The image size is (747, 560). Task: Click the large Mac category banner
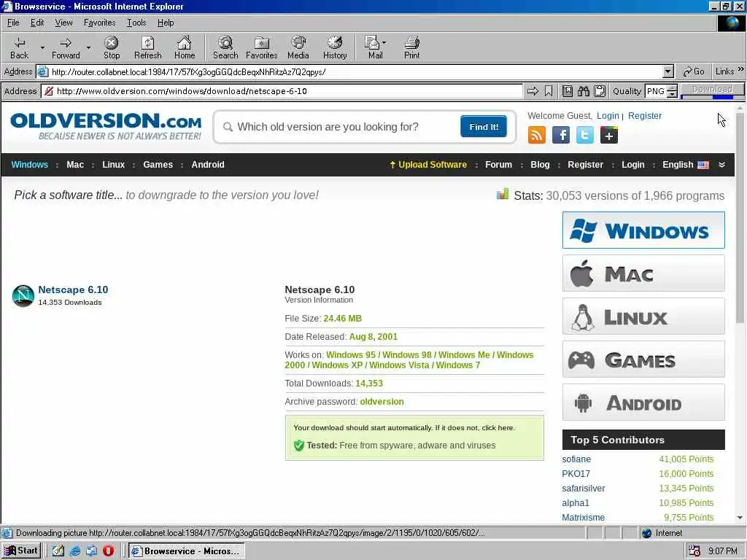[643, 273]
